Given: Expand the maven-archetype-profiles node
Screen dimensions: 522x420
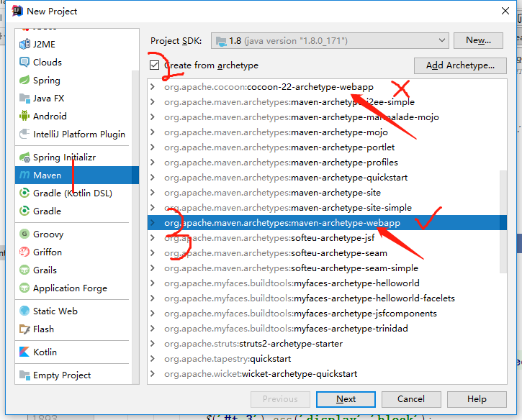Looking at the screenshot, I should point(153,163).
